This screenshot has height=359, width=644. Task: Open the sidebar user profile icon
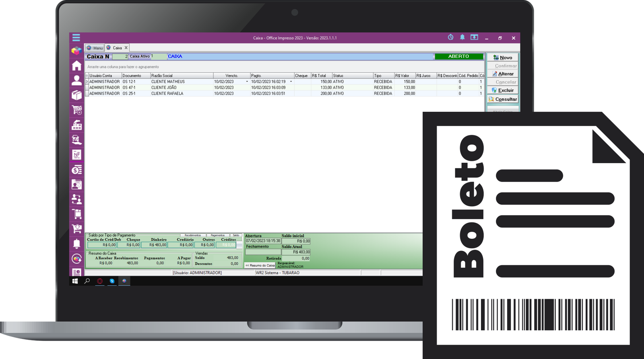[x=76, y=80]
